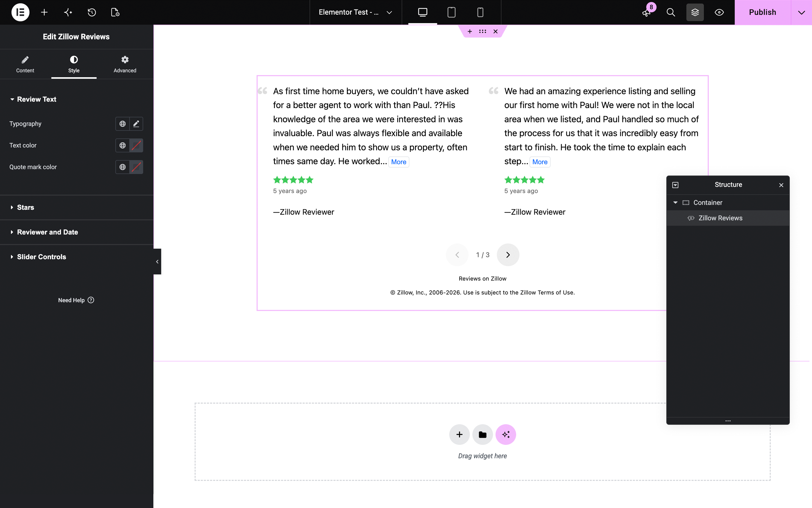This screenshot has height=508, width=812.
Task: Select Zillow Reviews in Structure panel
Action: point(728,218)
